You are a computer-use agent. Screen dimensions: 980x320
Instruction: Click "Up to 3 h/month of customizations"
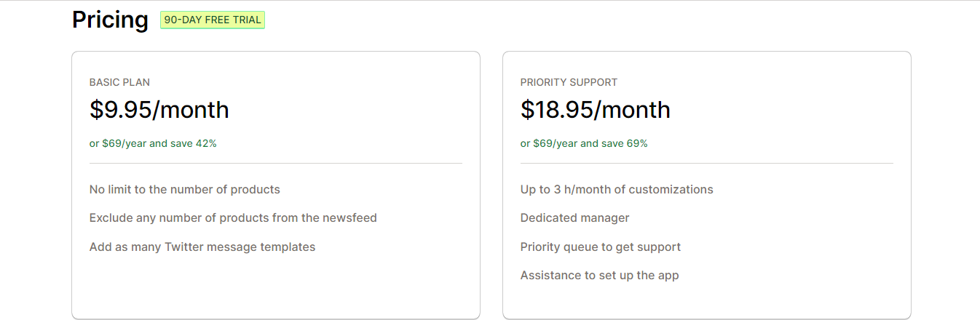tap(617, 189)
